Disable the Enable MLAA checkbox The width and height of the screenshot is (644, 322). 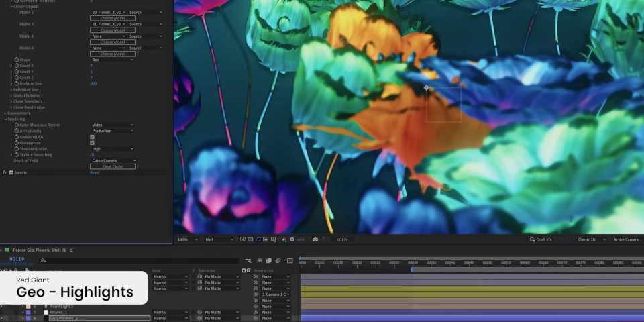pos(92,137)
